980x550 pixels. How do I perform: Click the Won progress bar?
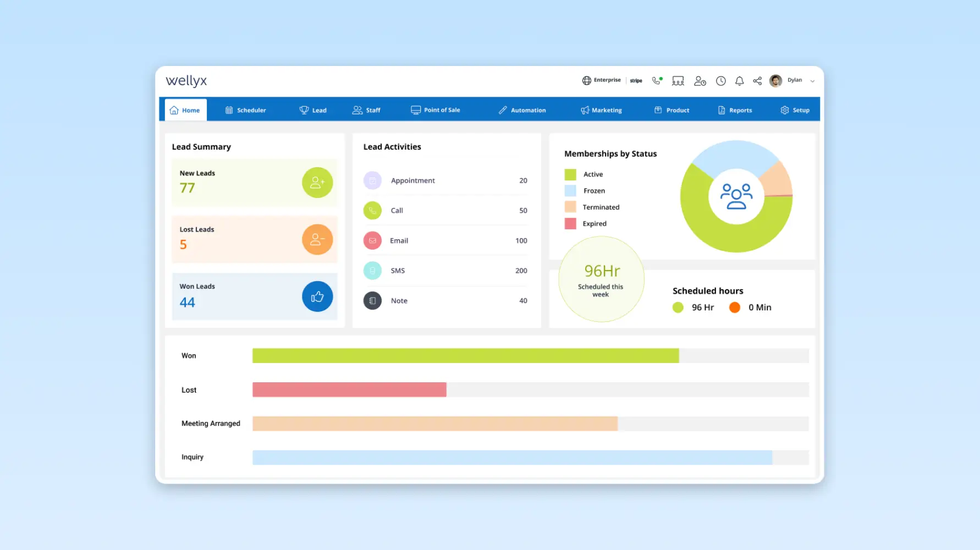pos(531,356)
